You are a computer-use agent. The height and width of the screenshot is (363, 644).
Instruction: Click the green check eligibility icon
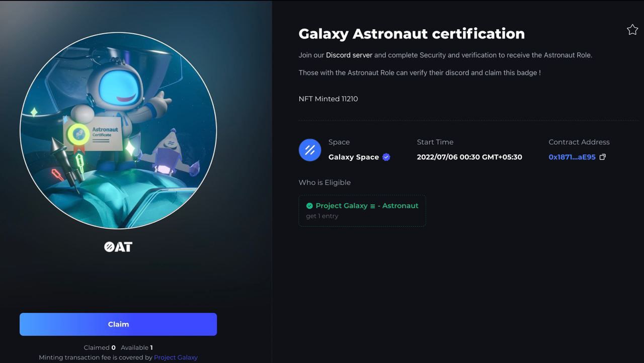[x=309, y=206]
